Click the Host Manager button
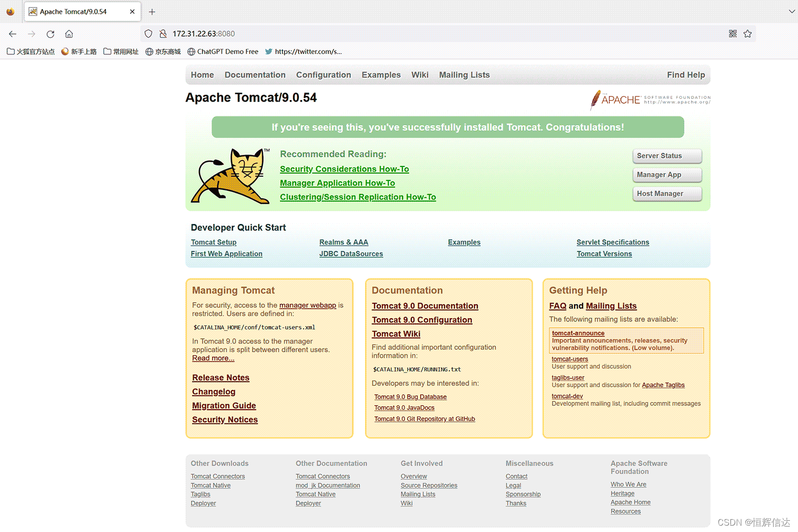 pyautogui.click(x=667, y=194)
